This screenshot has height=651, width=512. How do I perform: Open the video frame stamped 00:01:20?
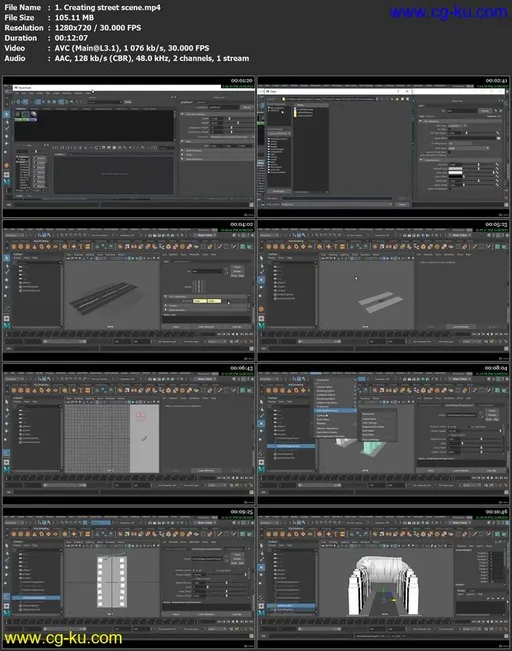128,147
